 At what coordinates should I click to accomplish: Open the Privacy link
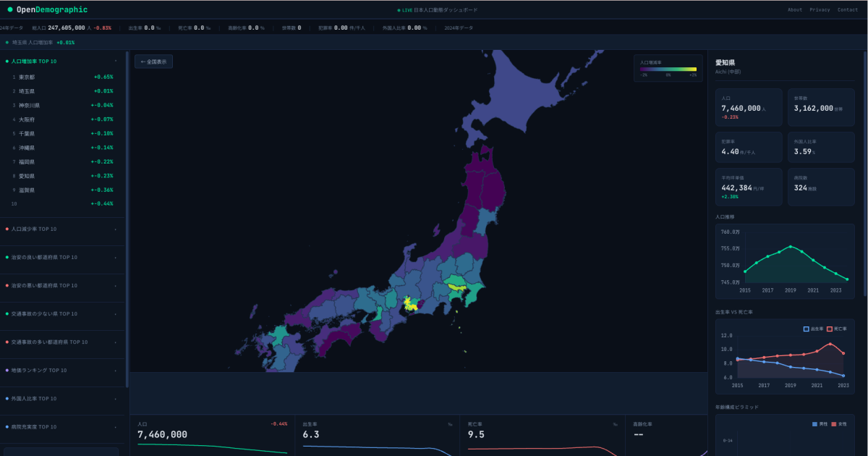coord(820,10)
